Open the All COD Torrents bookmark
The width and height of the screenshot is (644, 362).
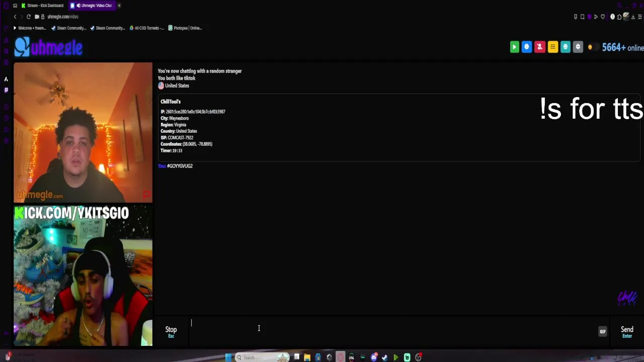146,28
